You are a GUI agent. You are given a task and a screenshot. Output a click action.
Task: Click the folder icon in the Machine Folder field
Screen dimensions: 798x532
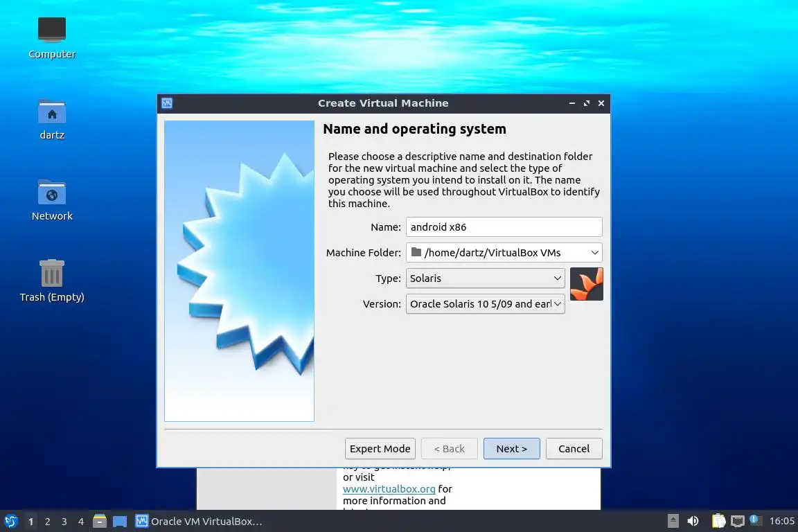[x=416, y=252]
